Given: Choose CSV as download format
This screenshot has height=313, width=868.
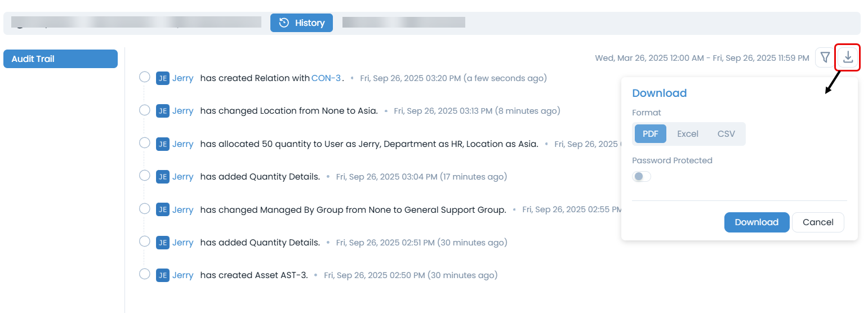Looking at the screenshot, I should (726, 134).
